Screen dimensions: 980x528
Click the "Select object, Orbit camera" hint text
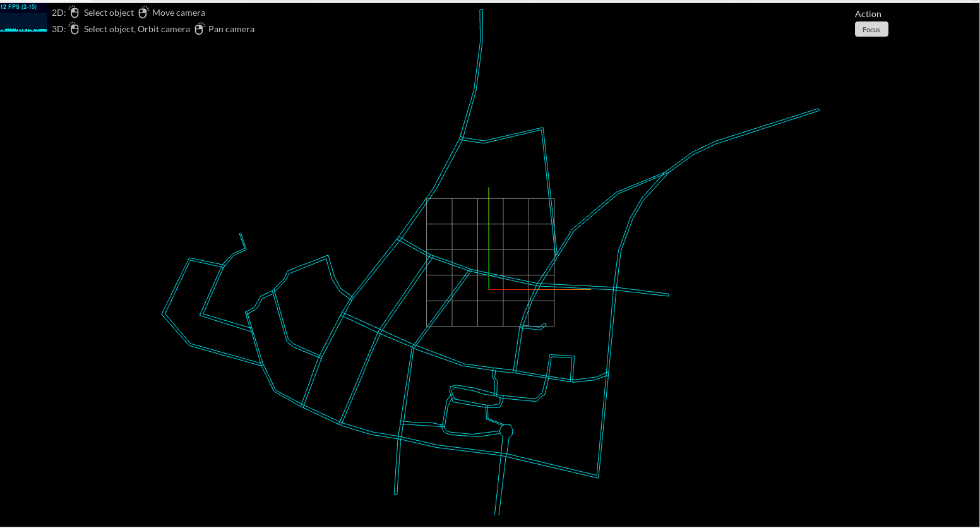point(136,29)
